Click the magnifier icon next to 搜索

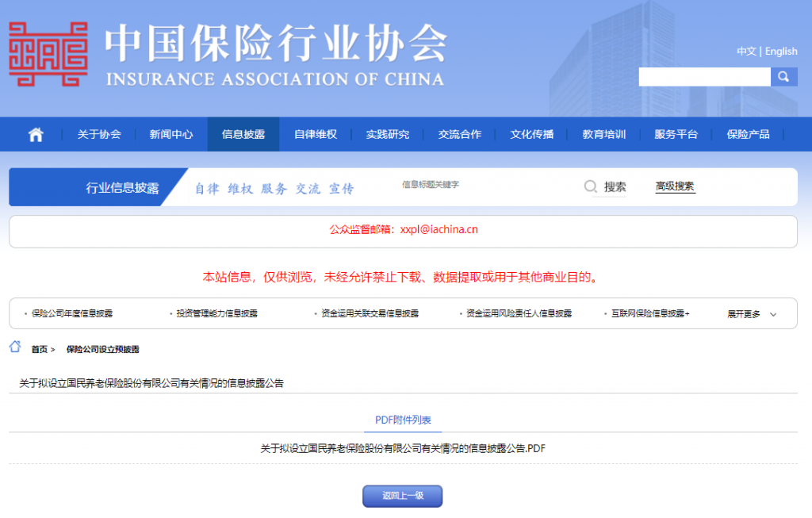pyautogui.click(x=590, y=186)
